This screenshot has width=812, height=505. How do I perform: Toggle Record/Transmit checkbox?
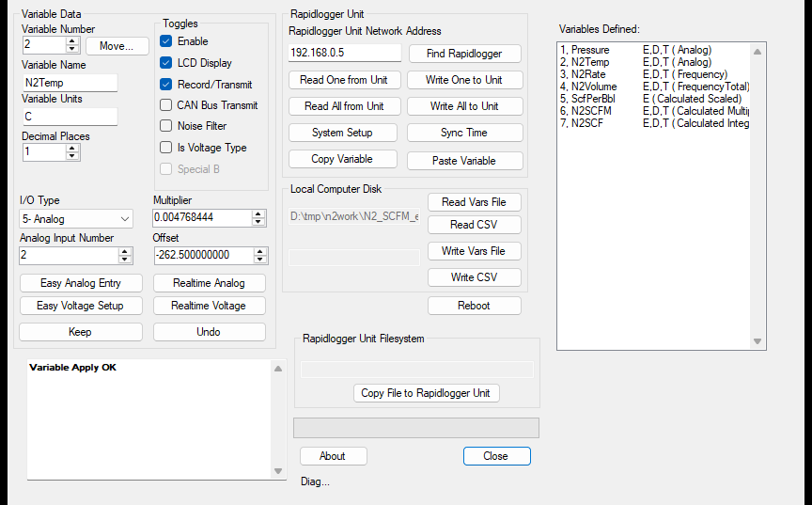165,84
